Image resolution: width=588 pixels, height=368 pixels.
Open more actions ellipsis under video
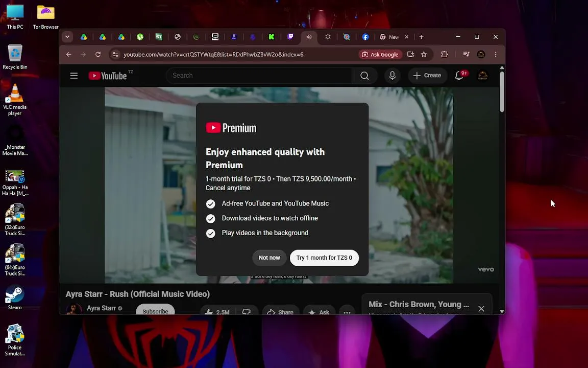pos(347,312)
